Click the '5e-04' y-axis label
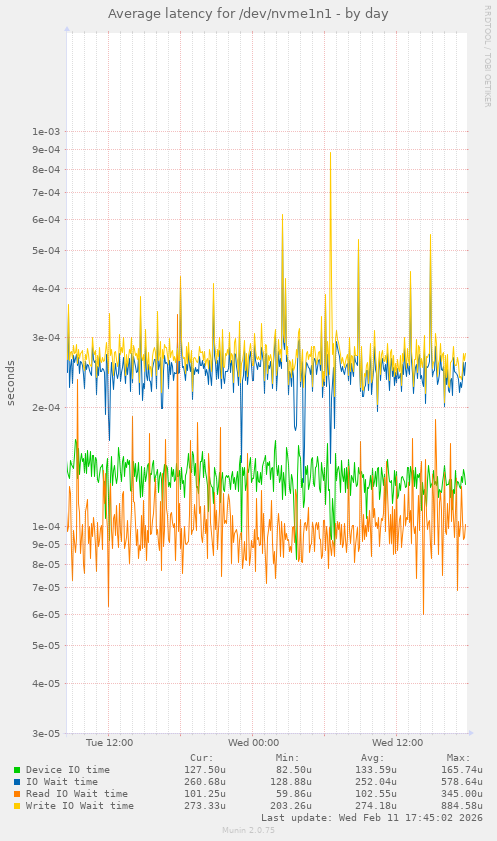497x841 pixels. [x=46, y=250]
